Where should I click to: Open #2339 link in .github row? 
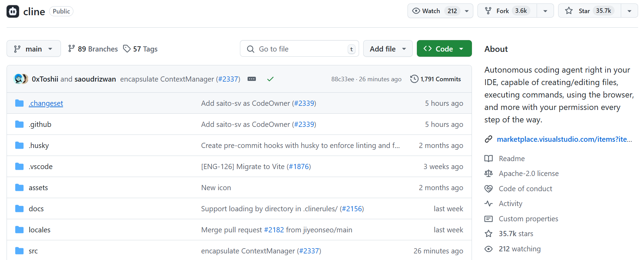click(x=304, y=124)
